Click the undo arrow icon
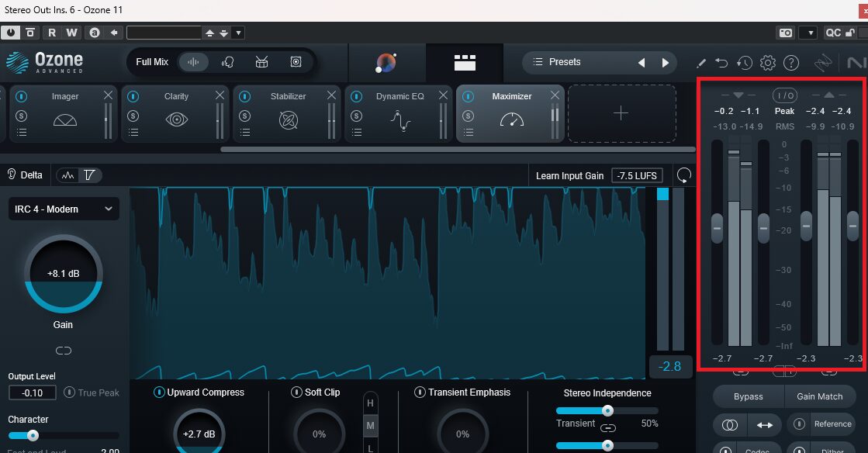This screenshot has width=868, height=453. point(721,63)
